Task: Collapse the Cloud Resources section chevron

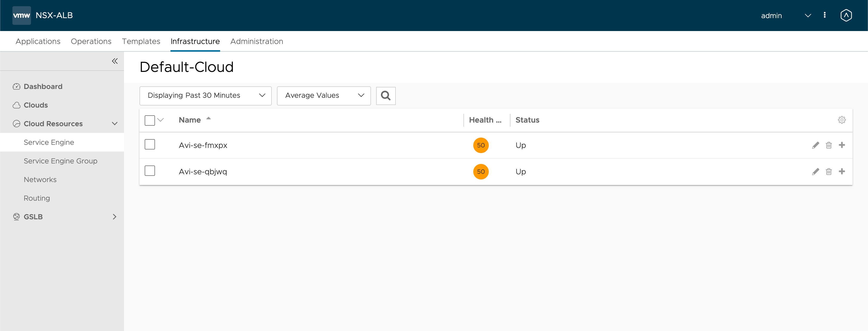Action: (114, 124)
